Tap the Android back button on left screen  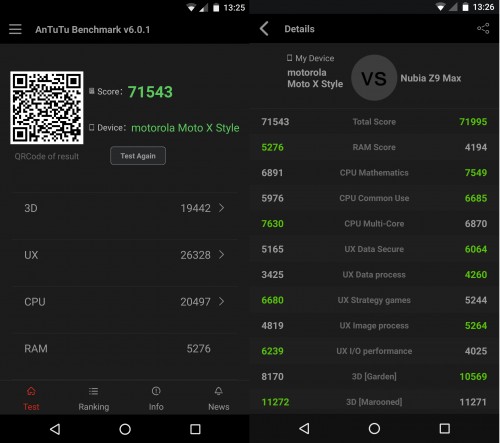(x=55, y=429)
